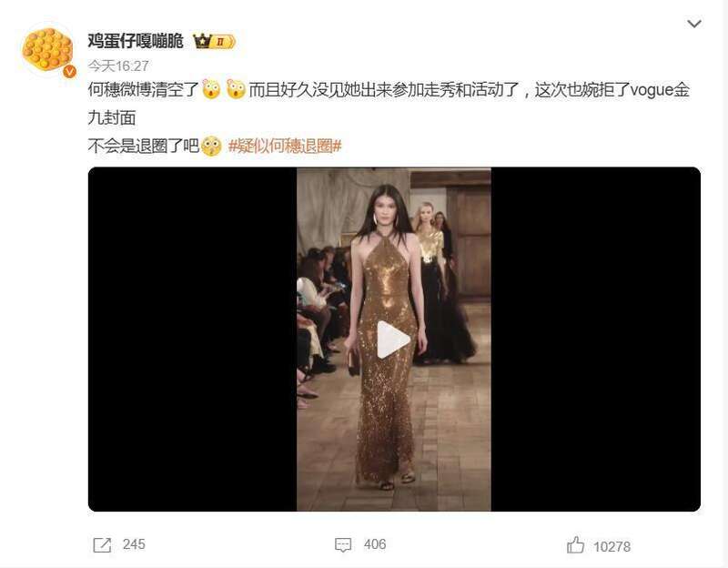Click the post text mentioning vogue金九封面
This screenshot has height=568, width=728.
click(389, 104)
